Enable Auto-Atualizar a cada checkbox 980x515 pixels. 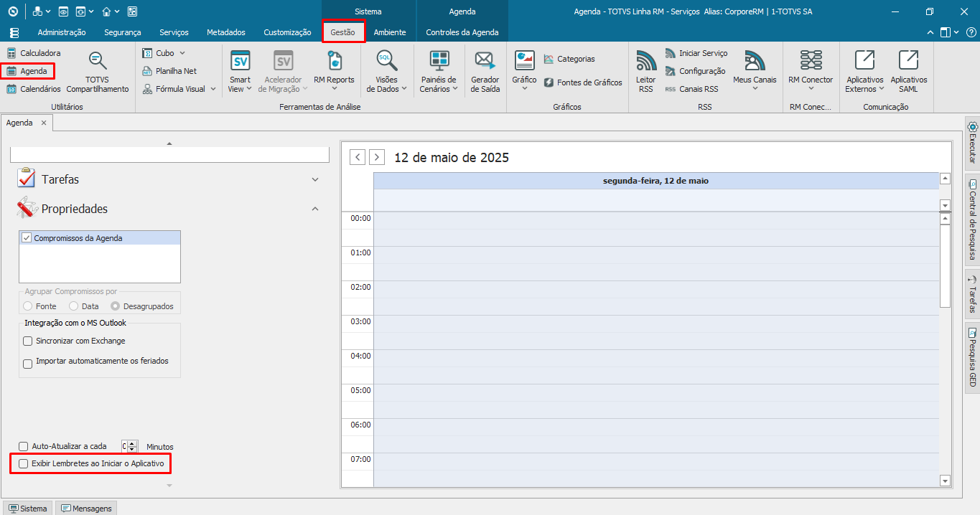[24, 446]
